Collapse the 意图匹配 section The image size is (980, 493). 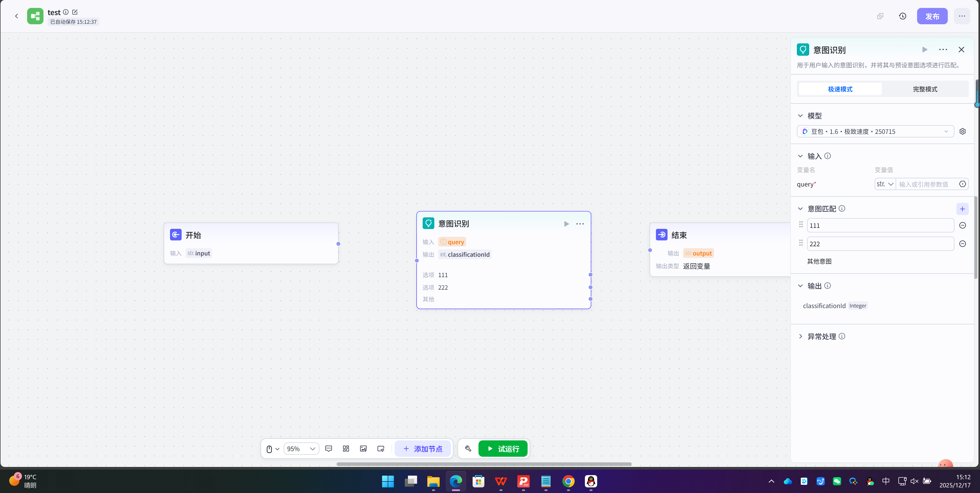click(x=800, y=209)
